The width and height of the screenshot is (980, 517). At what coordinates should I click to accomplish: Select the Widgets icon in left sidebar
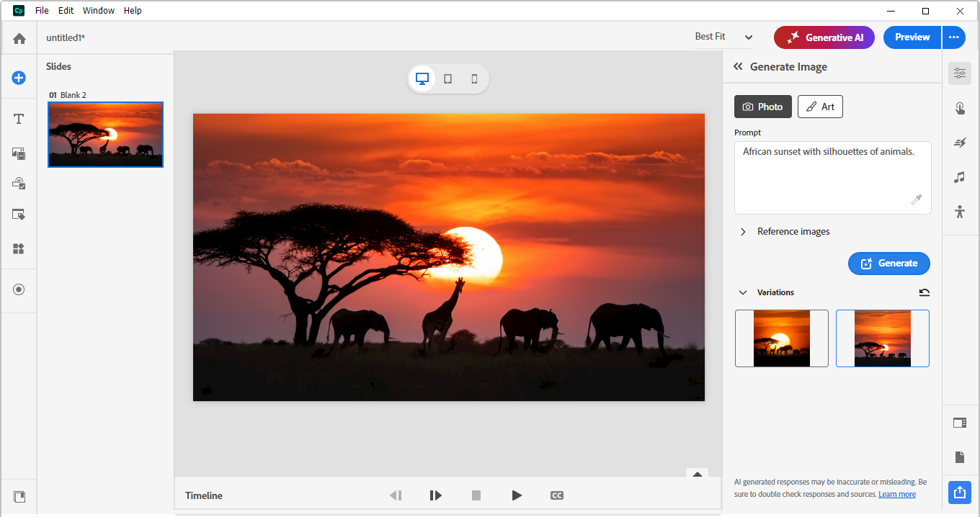coord(18,248)
